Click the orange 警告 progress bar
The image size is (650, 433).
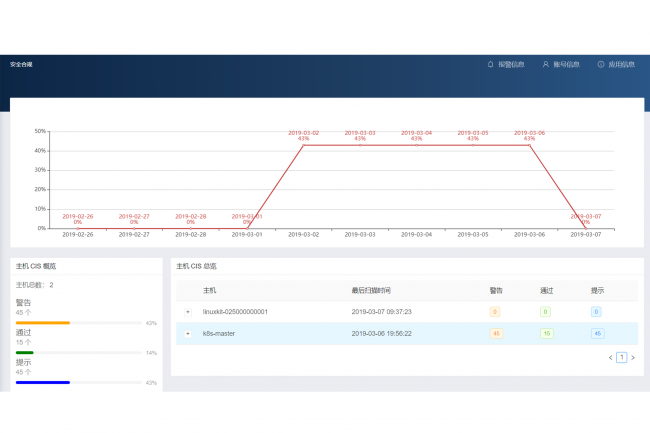tap(43, 323)
